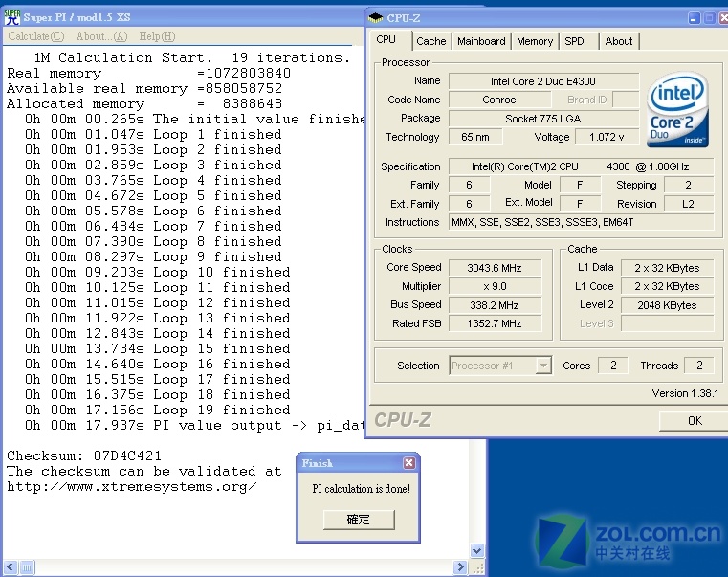This screenshot has height=577, width=728.
Task: Click the Name field 'Intel Core 2 Duo E4300'
Action: (x=543, y=81)
